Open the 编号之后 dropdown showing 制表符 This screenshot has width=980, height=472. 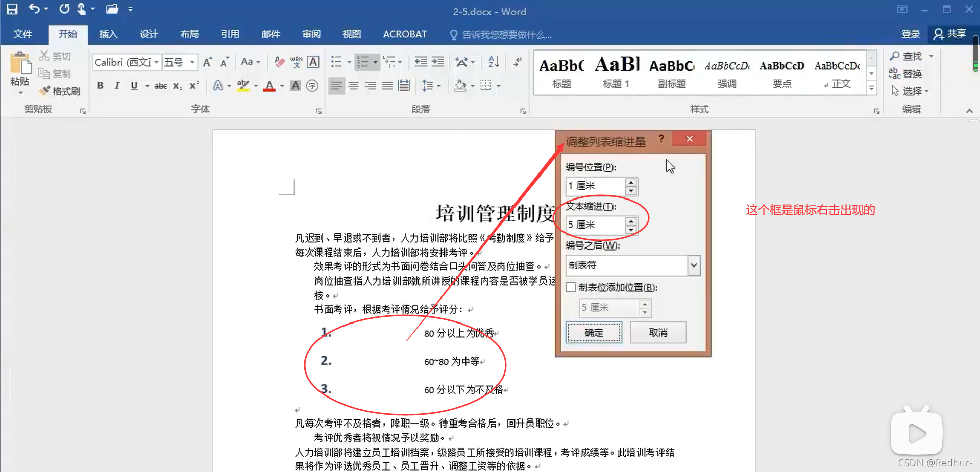694,265
